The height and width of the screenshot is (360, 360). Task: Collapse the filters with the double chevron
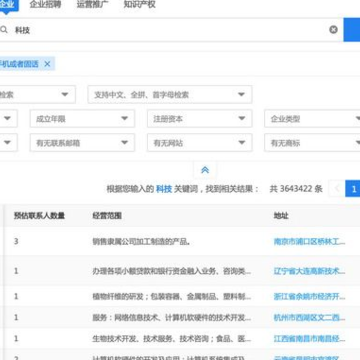tap(205, 170)
